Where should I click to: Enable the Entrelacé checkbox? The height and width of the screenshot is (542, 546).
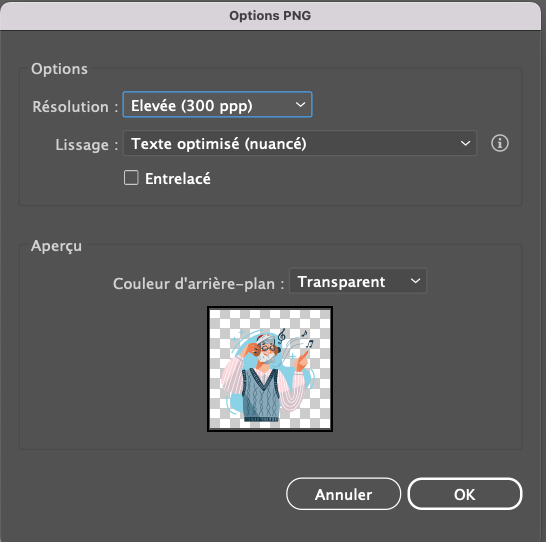[131, 178]
